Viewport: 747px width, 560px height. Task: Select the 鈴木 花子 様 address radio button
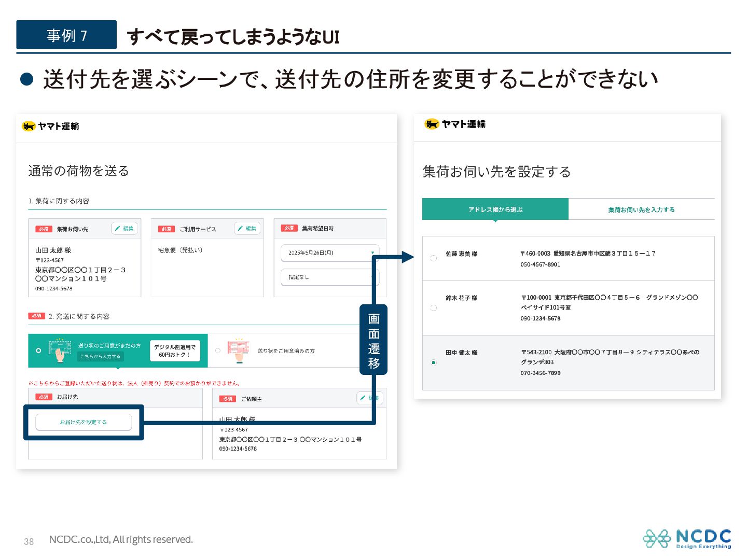tap(434, 308)
